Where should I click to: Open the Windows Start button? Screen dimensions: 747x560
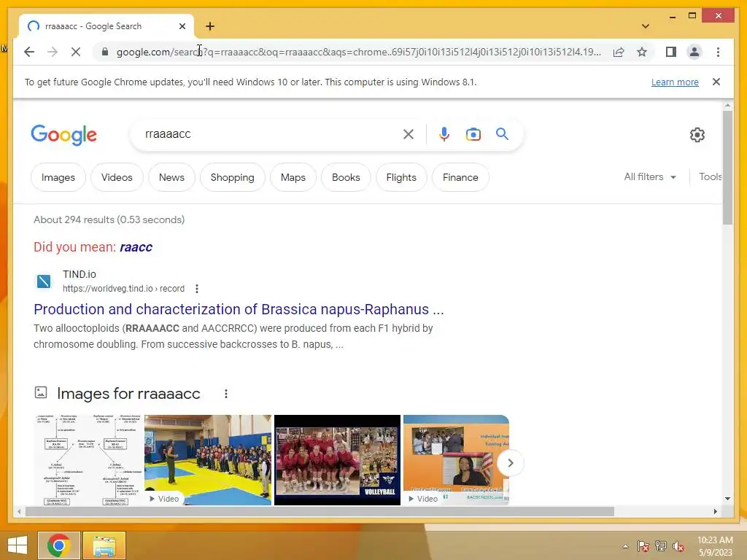18,545
